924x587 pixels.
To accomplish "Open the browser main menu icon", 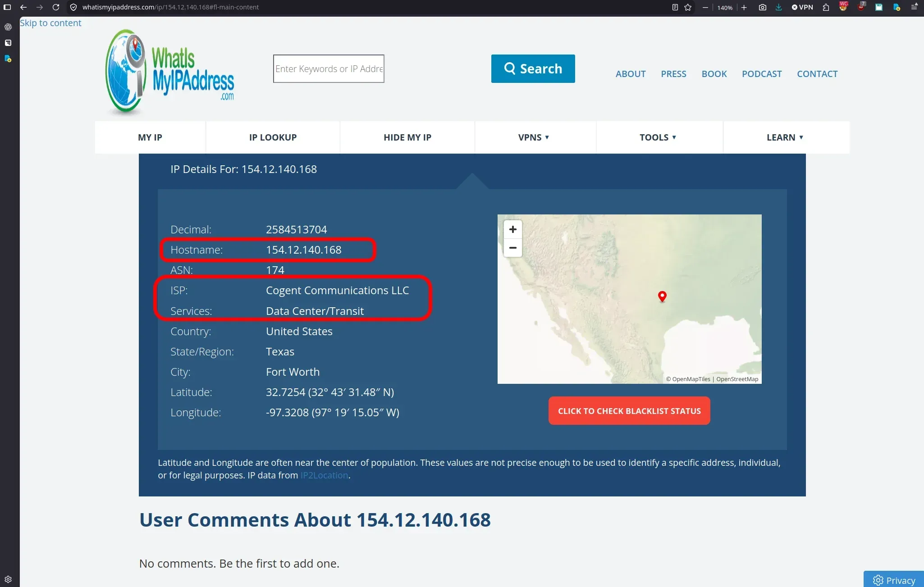I will [x=914, y=7].
